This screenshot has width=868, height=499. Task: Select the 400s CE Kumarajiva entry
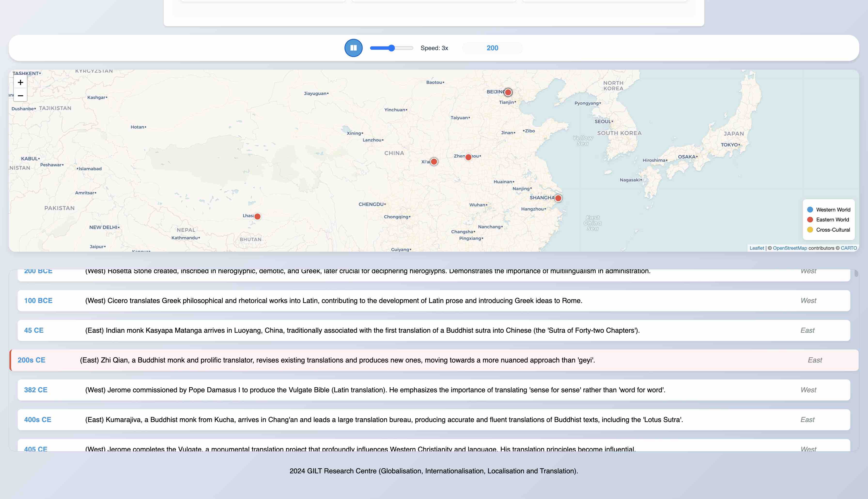point(434,420)
